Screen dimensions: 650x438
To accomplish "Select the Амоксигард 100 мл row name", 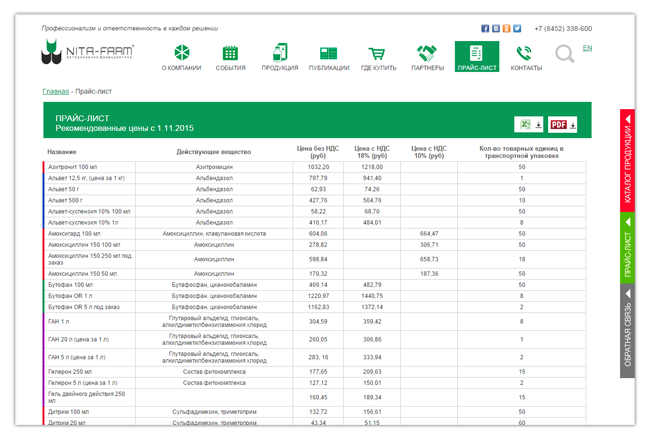I will coord(74,234).
